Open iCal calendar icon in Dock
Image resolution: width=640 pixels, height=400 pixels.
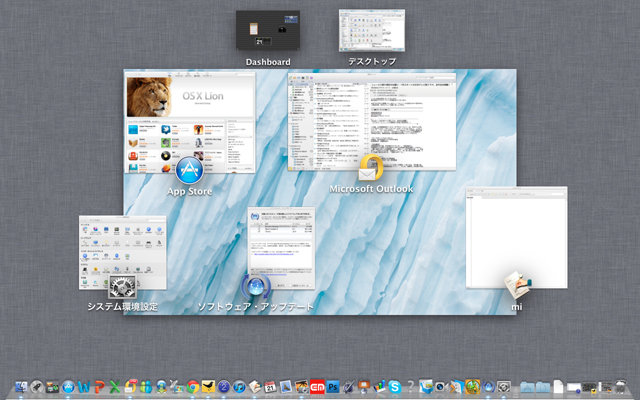click(270, 387)
